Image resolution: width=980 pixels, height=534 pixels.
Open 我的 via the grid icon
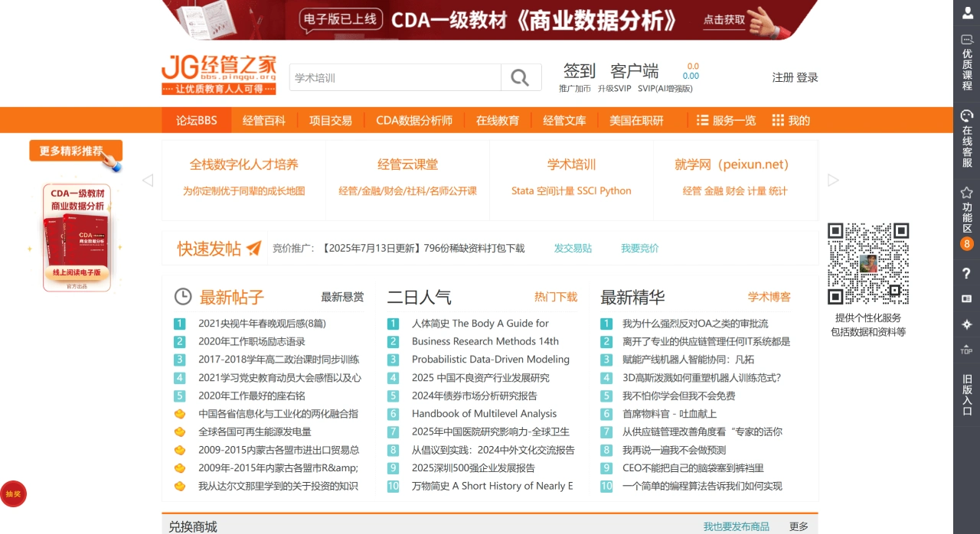coord(777,120)
